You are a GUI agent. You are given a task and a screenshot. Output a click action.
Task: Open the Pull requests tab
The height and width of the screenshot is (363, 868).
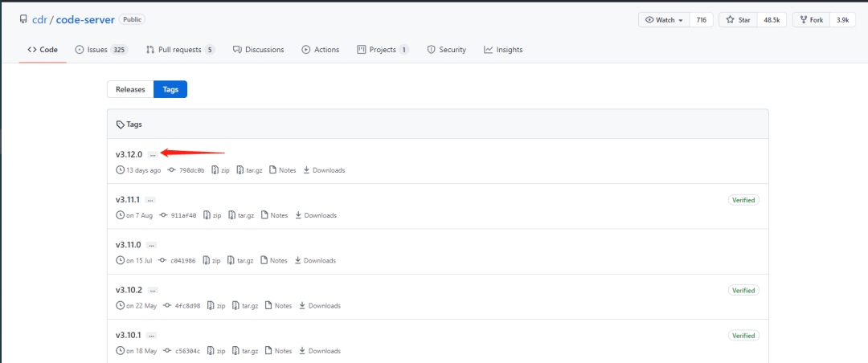(181, 50)
